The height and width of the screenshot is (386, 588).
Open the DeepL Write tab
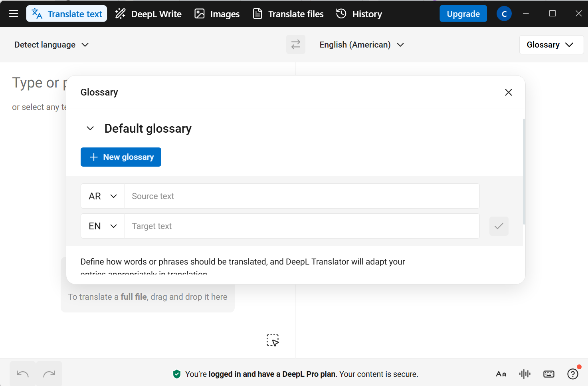pos(148,14)
